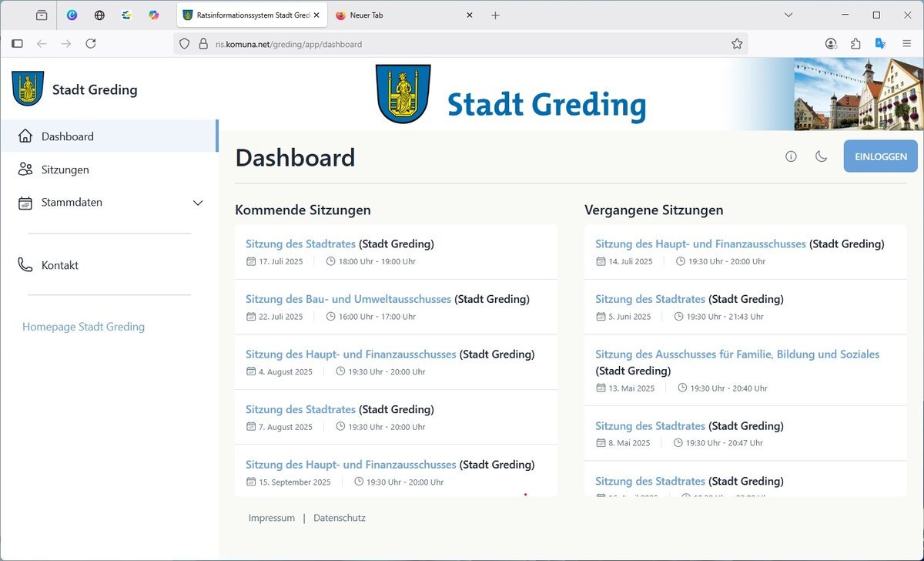Click the town hall photo in the banner
The image size is (924, 561).
coord(859,94)
